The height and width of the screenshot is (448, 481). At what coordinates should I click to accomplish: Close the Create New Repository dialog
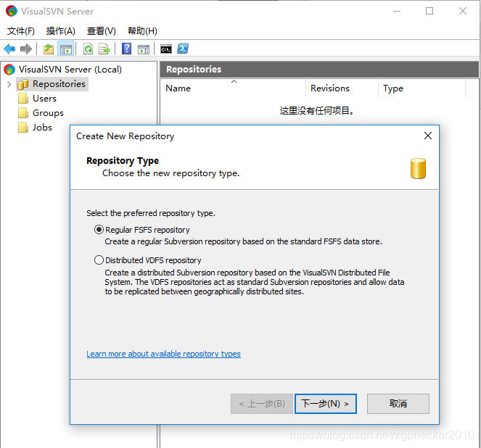428,136
